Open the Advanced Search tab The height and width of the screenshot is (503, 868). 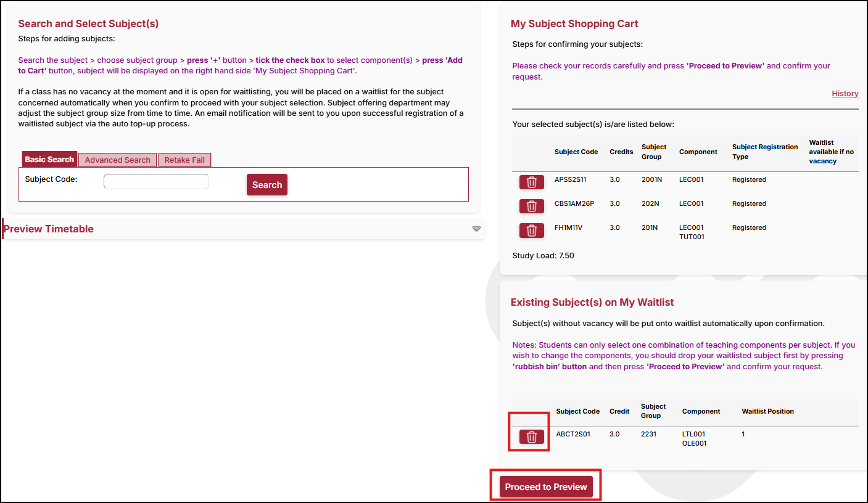(x=117, y=160)
